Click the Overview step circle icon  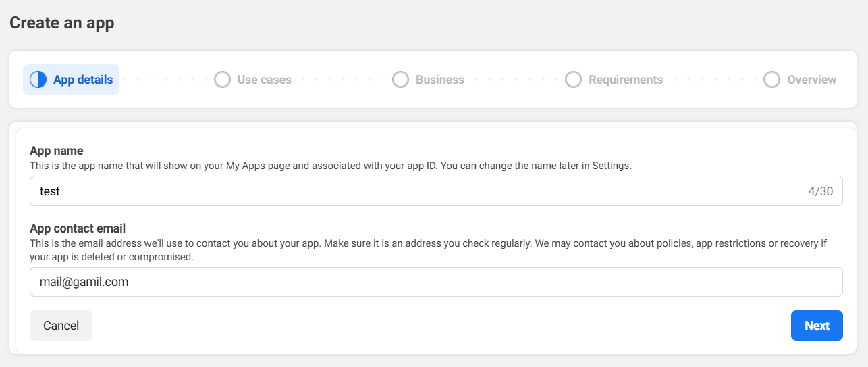pyautogui.click(x=771, y=80)
